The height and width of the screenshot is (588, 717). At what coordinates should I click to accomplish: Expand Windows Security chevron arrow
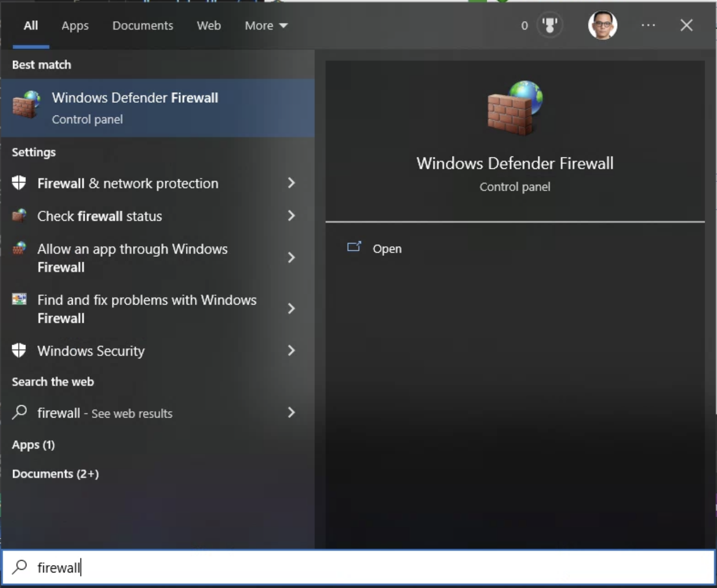point(291,350)
